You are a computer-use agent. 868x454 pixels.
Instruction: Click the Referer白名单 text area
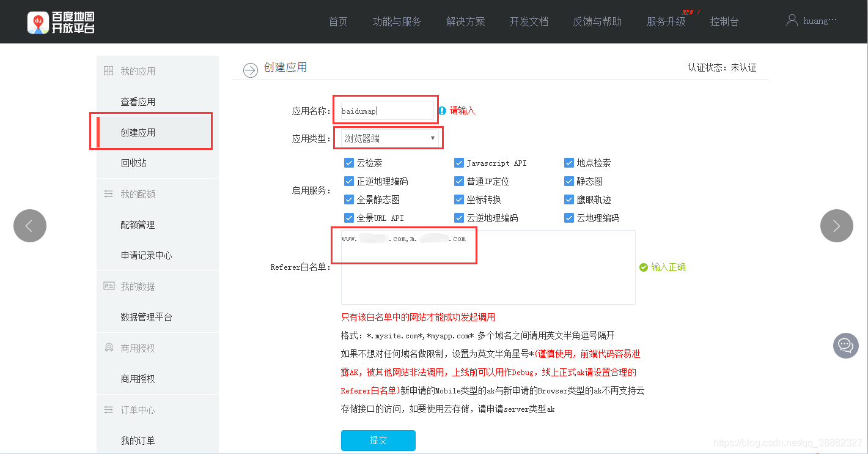(x=488, y=267)
